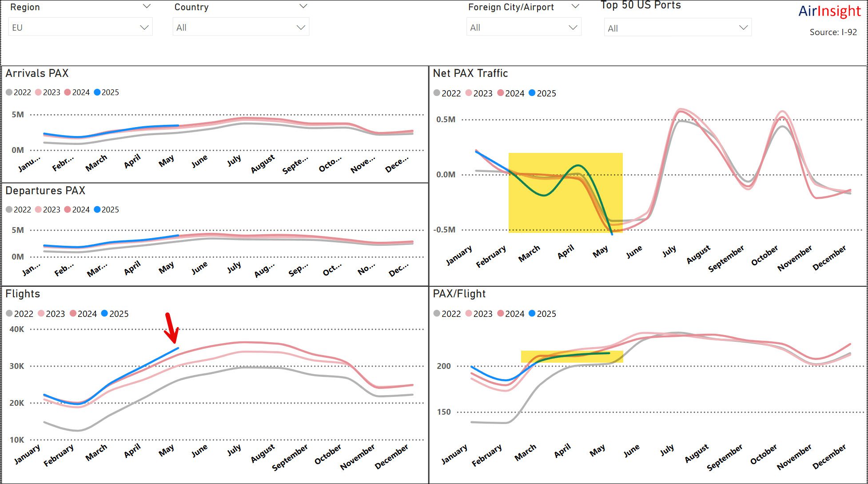Toggle 2024 legend in Departures PAX chart
Viewport: 868px width, 484px height.
tap(68, 210)
